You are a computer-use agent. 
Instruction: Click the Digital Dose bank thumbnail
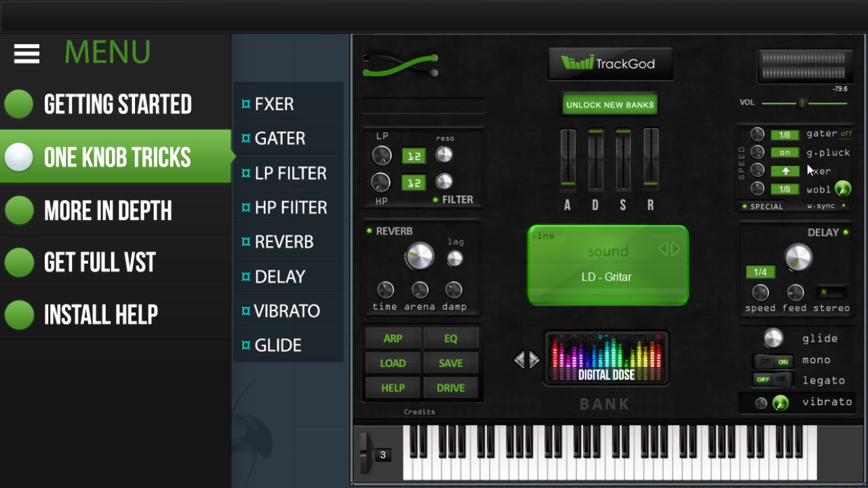pyautogui.click(x=606, y=358)
